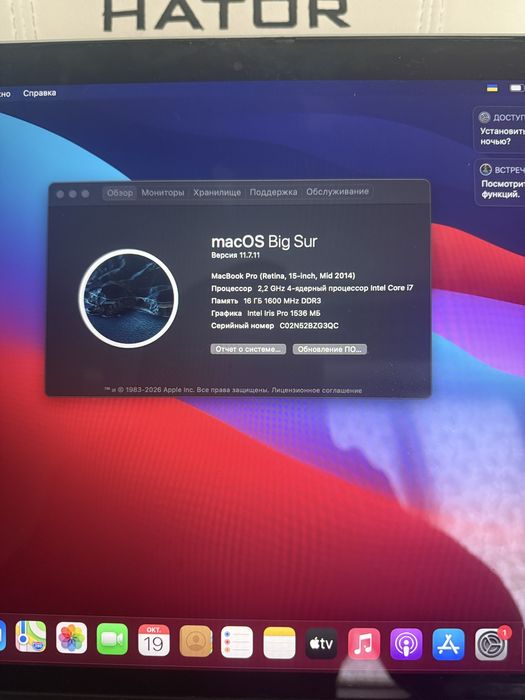
Task: Click the Отчет о системе button
Action: click(x=248, y=349)
